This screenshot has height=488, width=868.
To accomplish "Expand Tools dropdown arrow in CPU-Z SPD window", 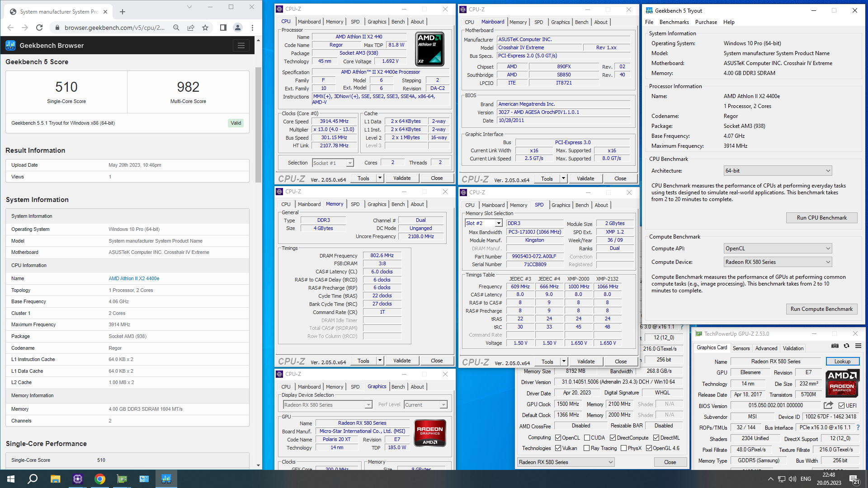I will tap(564, 361).
